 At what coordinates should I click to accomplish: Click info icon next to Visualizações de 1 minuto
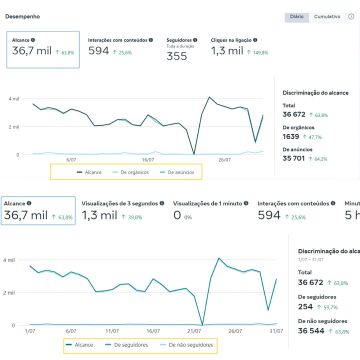[x=246, y=203]
